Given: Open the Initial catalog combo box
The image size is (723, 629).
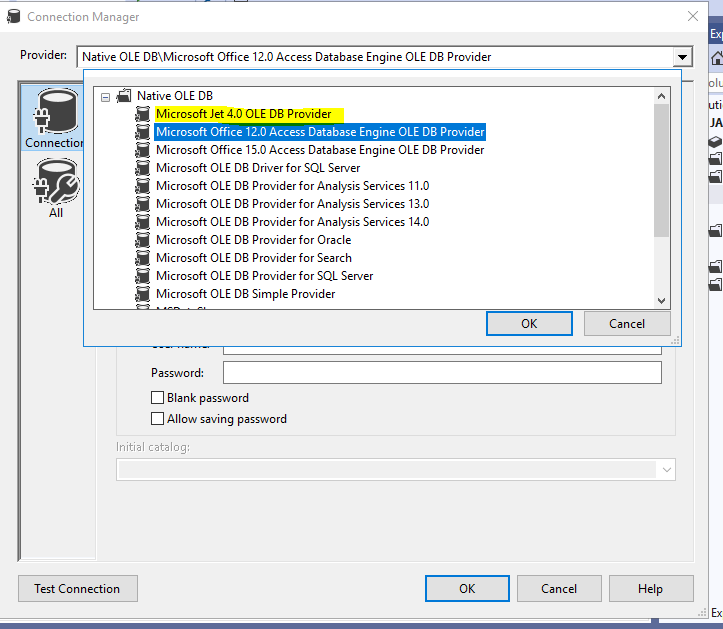Looking at the screenshot, I should (x=396, y=469).
